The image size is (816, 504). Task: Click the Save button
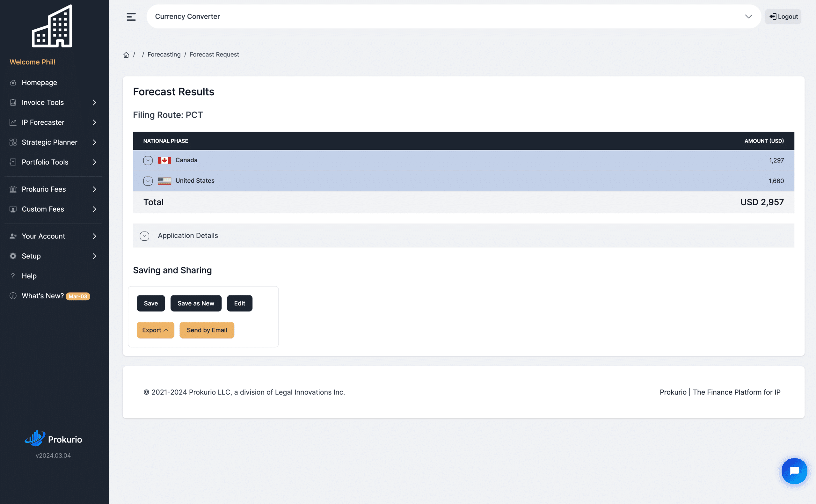tap(150, 303)
